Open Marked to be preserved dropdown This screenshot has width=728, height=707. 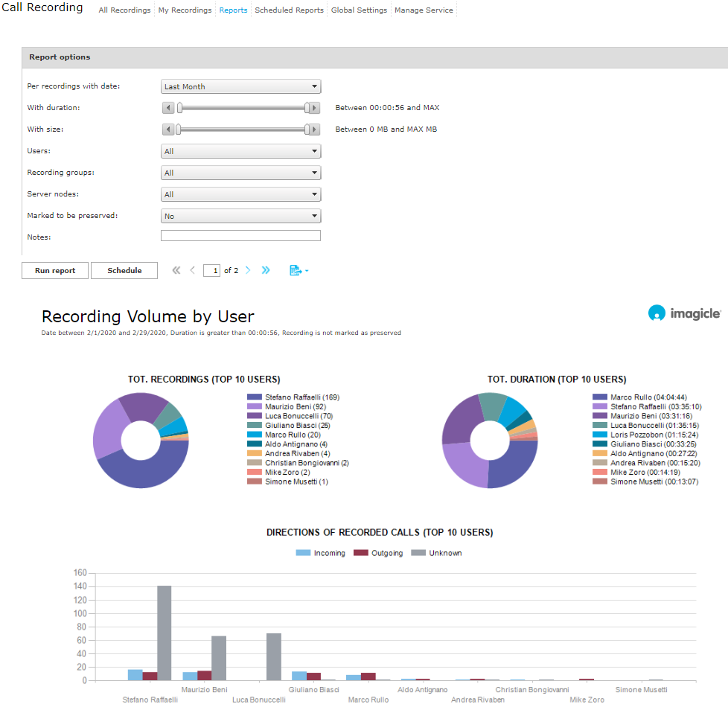240,216
